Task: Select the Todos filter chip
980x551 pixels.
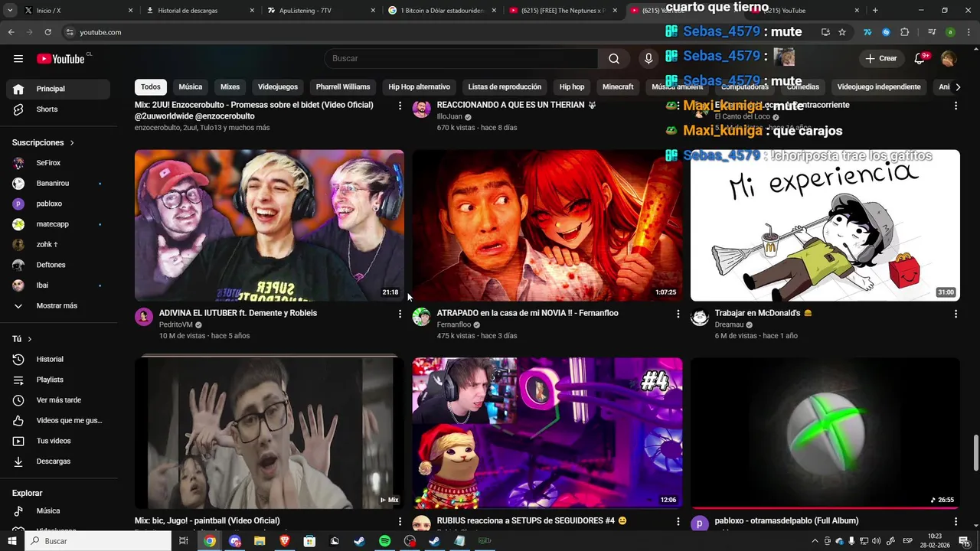Action: pos(151,87)
